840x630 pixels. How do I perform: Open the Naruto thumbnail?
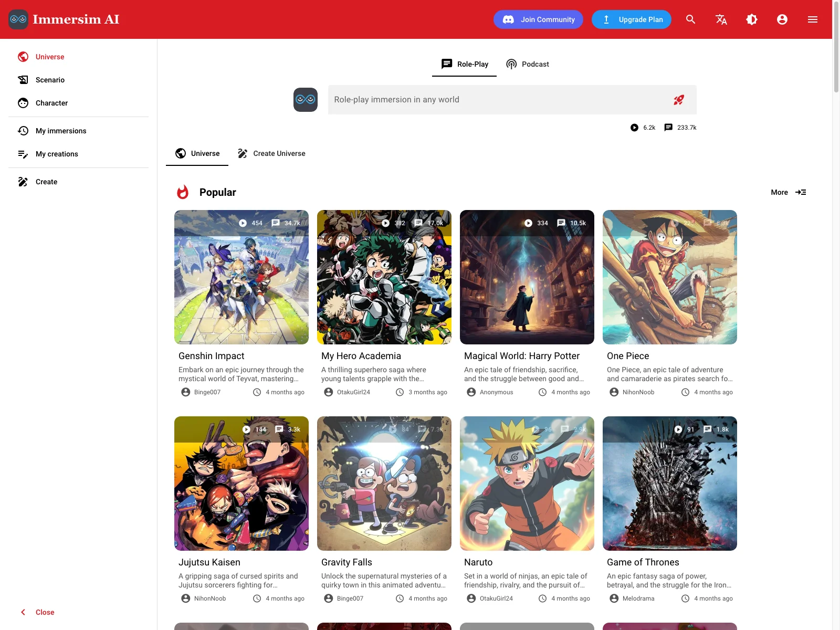pyautogui.click(x=527, y=484)
